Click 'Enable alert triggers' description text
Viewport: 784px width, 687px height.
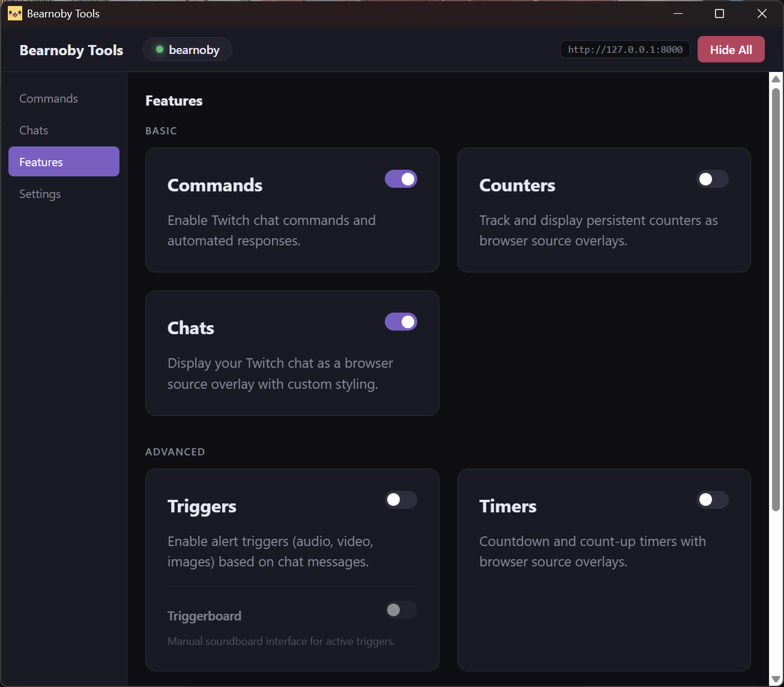click(270, 551)
